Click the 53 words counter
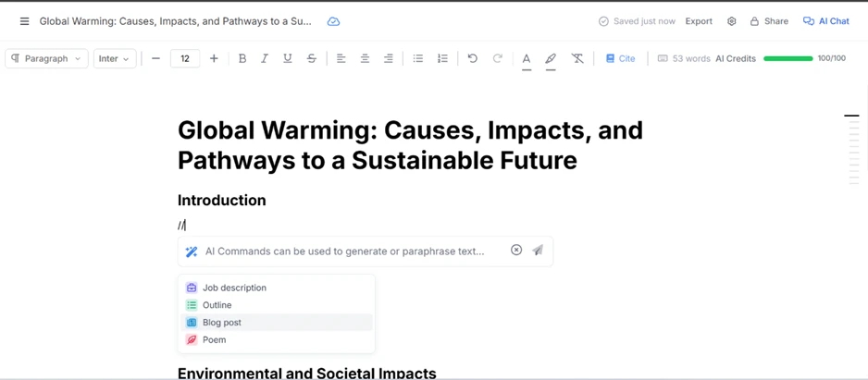This screenshot has width=868, height=380. tap(684, 58)
